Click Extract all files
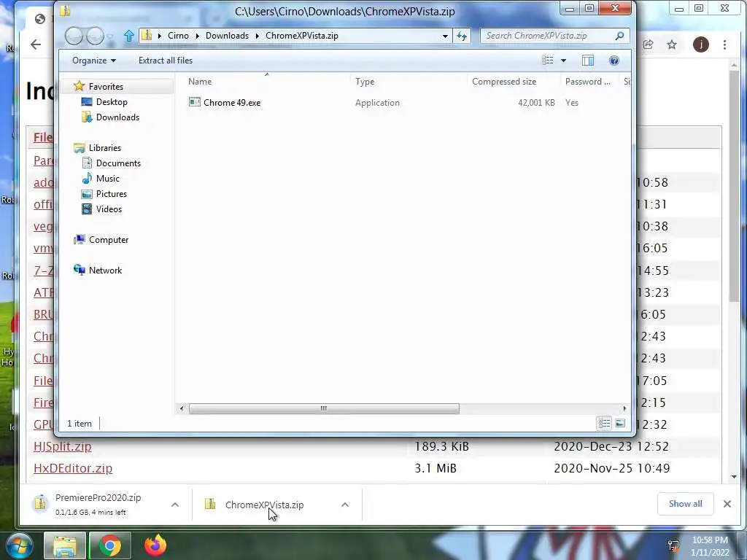747x560 pixels. click(x=166, y=61)
